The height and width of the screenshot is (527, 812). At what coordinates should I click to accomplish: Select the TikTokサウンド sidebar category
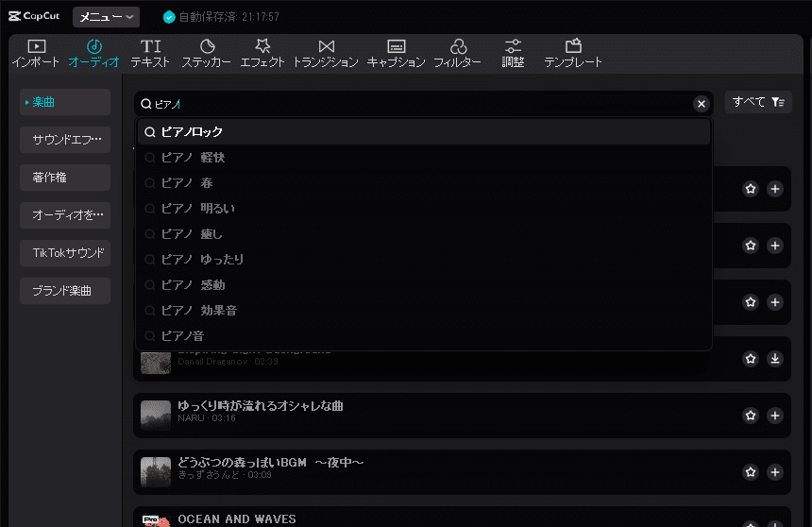pos(65,253)
